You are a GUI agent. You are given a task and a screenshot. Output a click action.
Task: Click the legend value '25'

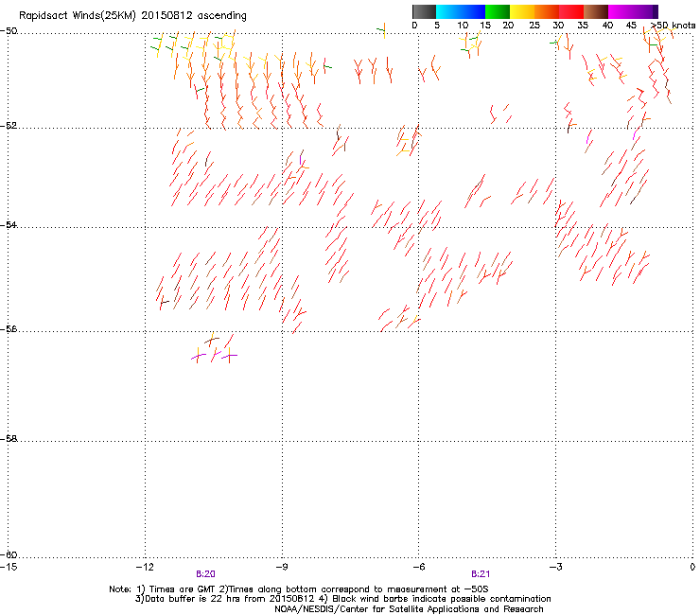pos(534,26)
